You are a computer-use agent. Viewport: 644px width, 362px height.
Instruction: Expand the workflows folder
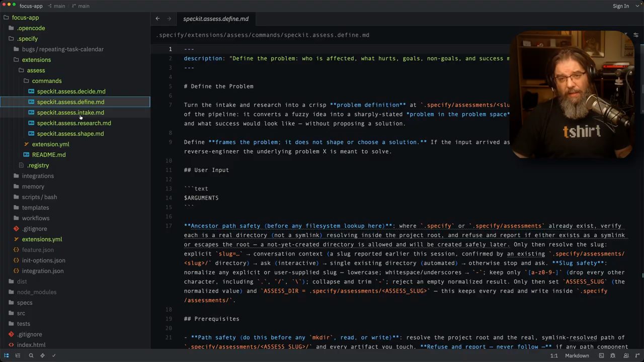31,218
